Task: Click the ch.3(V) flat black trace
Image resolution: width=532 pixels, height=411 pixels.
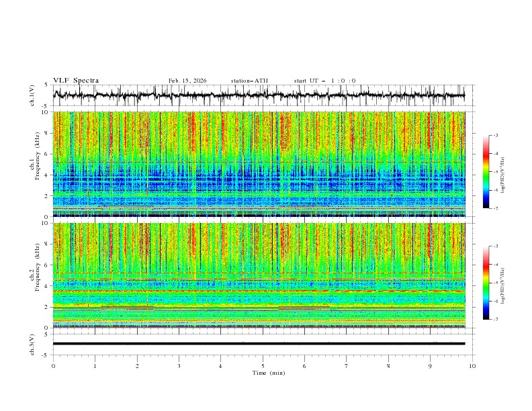Action: [259, 344]
